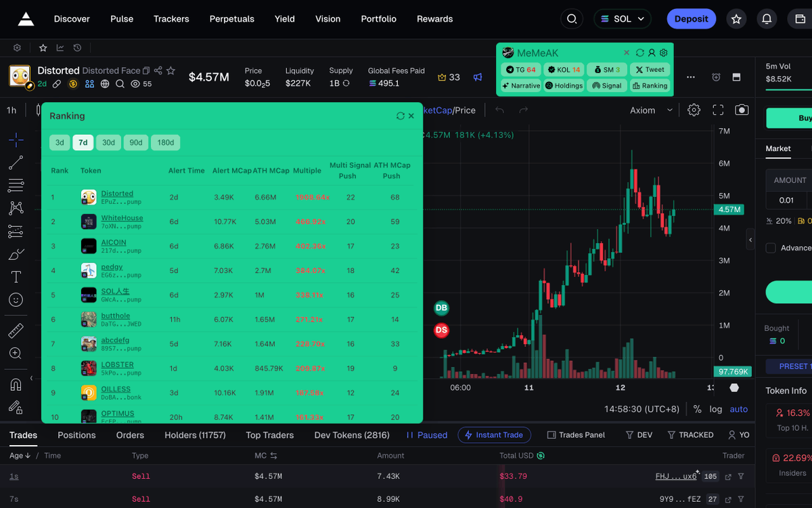Screen dimensions: 812x508
Task: Refresh the MeMeAK widget
Action: (640, 53)
